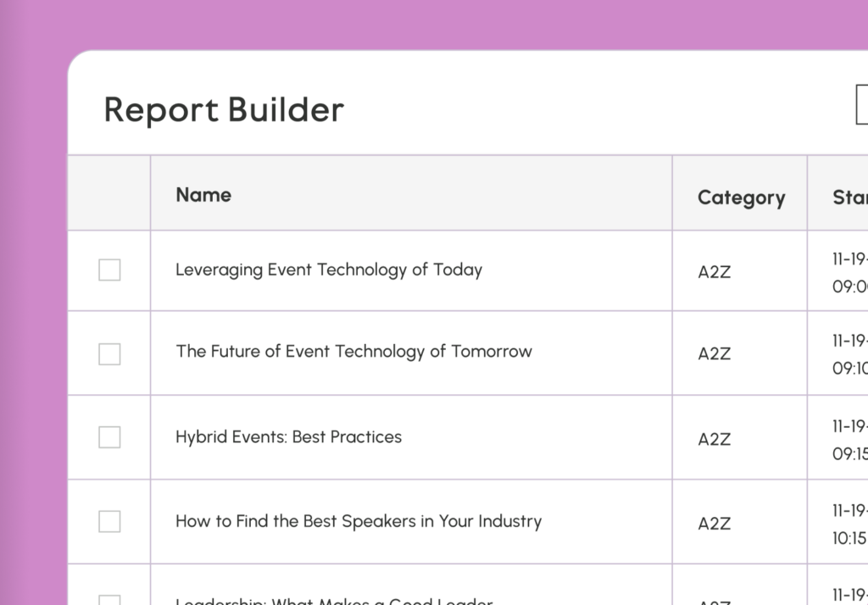868x605 pixels.
Task: Click the partially visible Start column header
Action: coord(849,197)
